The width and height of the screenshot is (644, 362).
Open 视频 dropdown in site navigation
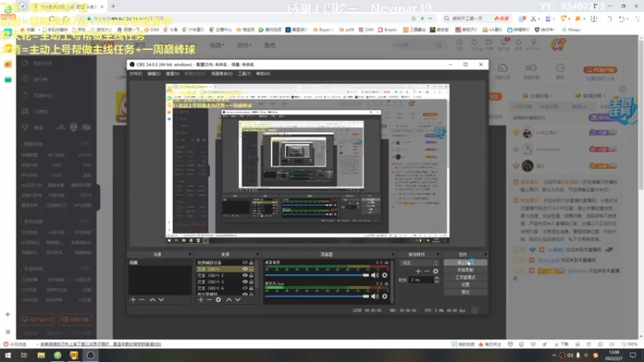tap(217, 45)
